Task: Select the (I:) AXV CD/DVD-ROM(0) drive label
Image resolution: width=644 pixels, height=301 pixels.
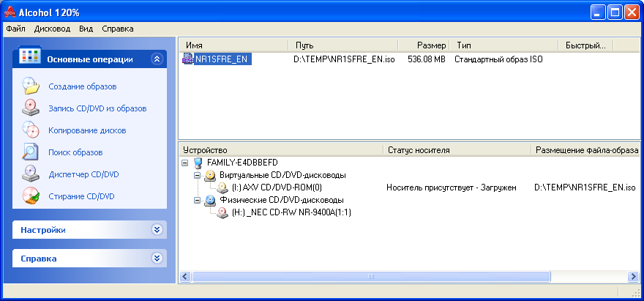Action: (x=277, y=187)
